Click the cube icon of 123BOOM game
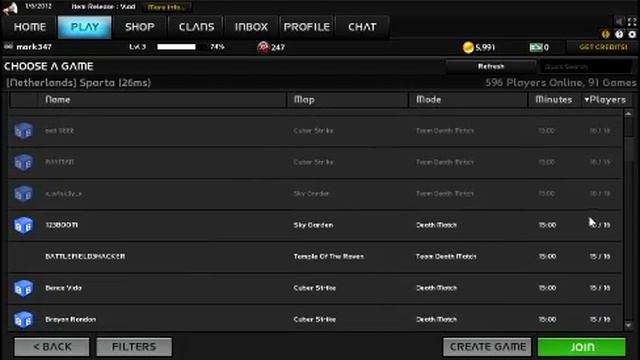640x360 pixels. pos(23,225)
